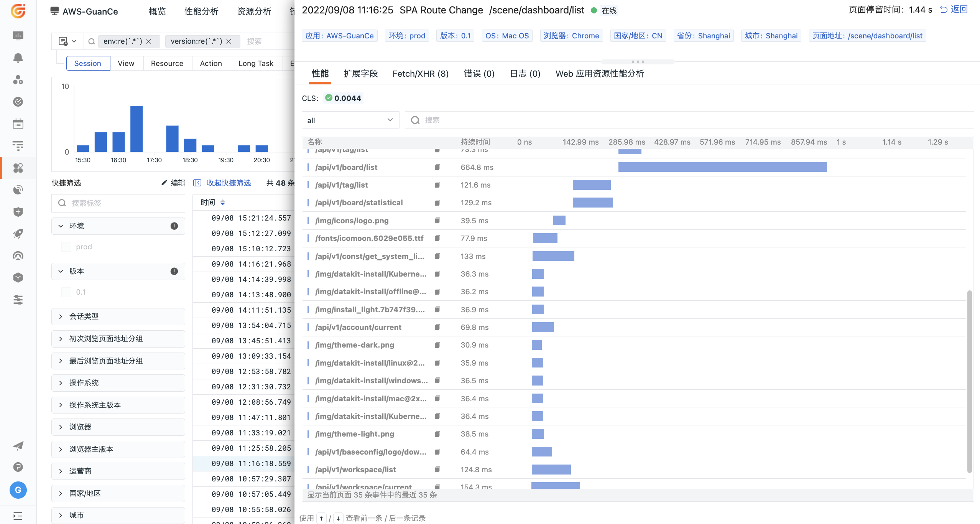Open the infrastructure cluster sidebar icon
The width and height of the screenshot is (980, 524).
[18, 80]
